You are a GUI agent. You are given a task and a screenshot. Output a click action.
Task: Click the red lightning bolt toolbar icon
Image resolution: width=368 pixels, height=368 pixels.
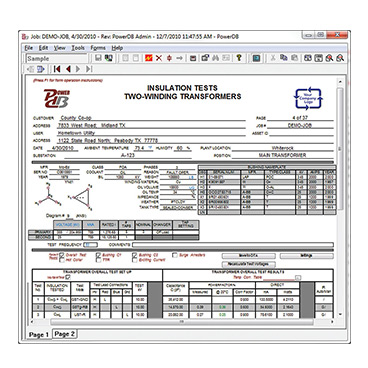coord(149,58)
